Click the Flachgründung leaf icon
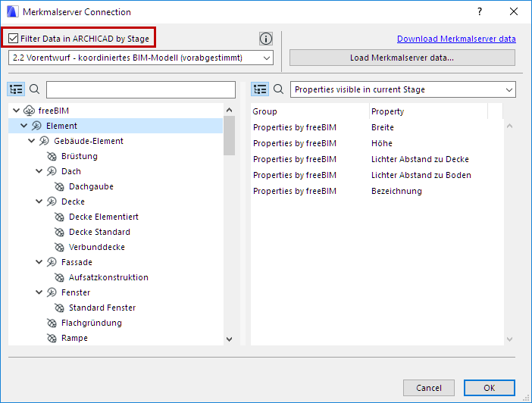Screen dimensions: 532x403 52,323
